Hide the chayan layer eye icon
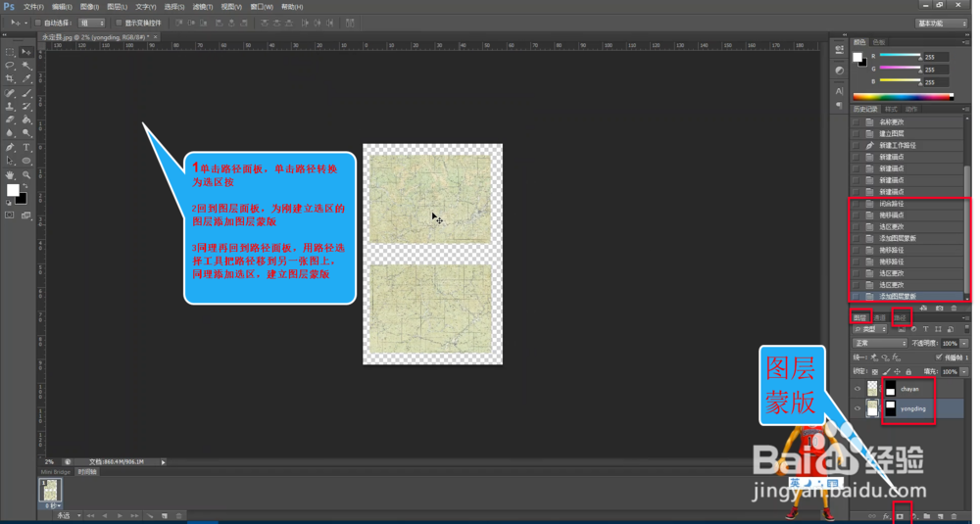 [857, 389]
